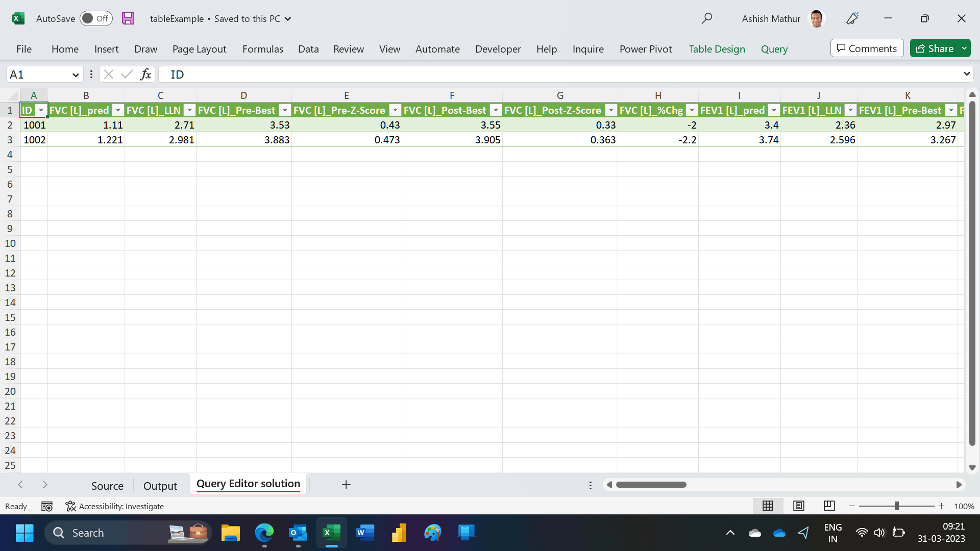Open Word from the Windows taskbar
This screenshot has height=551, width=980.
365,533
